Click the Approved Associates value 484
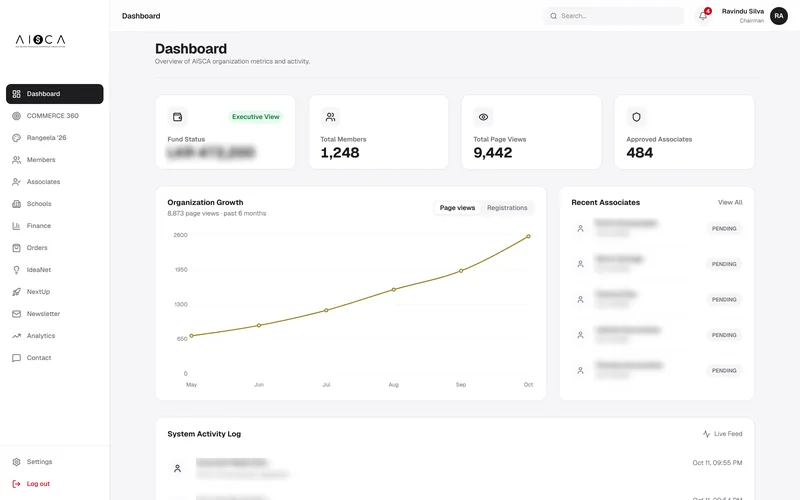The image size is (800, 500). 640,153
